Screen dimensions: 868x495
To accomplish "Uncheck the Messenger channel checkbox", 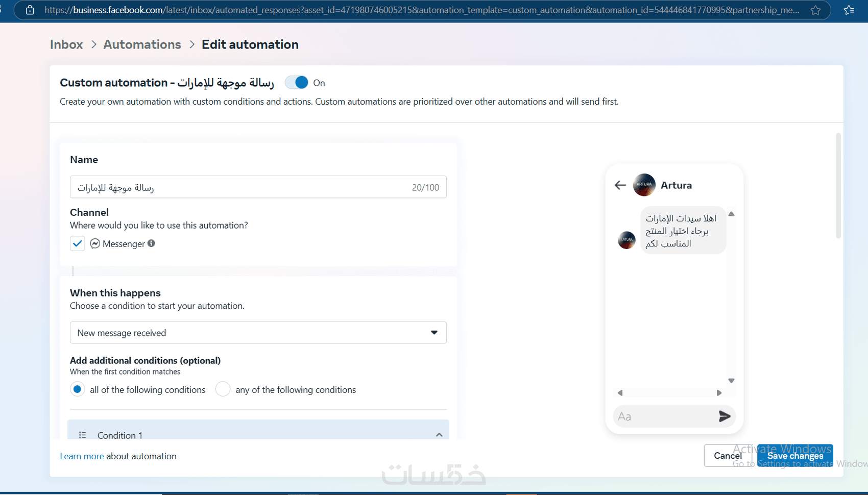I will tap(78, 243).
